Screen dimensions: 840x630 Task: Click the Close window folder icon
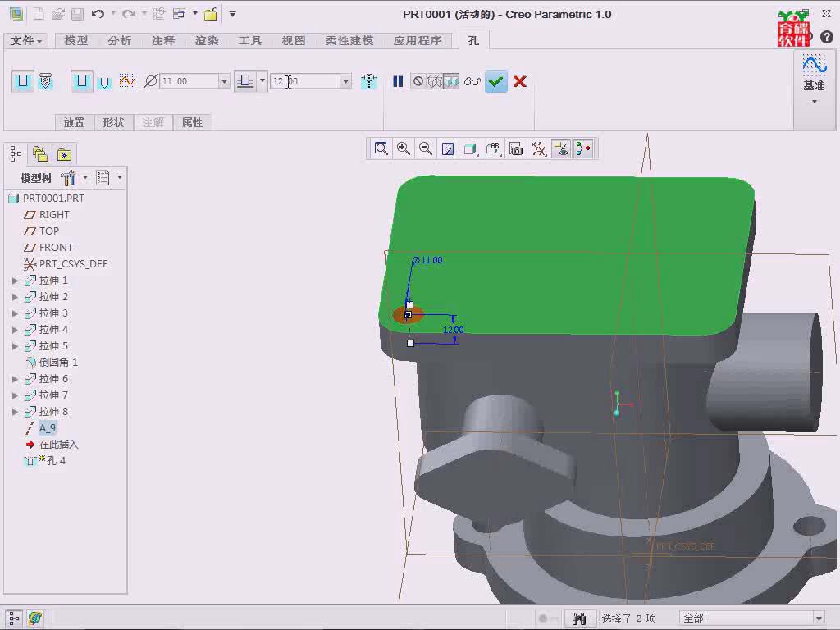[211, 14]
